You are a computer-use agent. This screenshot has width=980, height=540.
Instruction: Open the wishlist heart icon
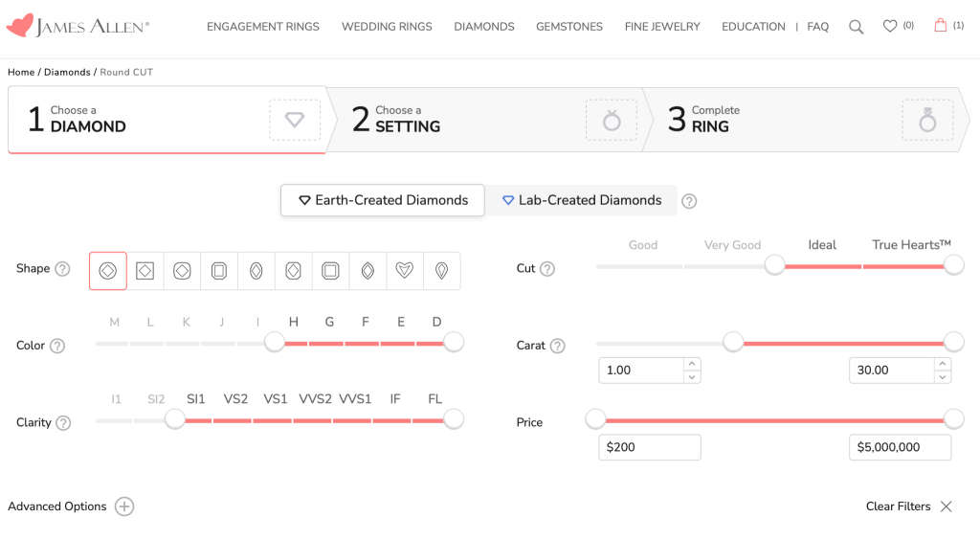click(x=890, y=26)
